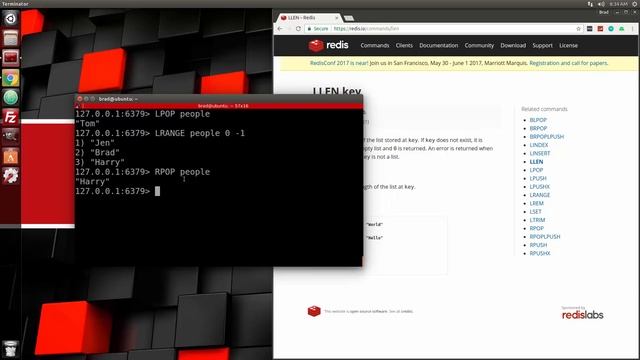
Task: Click the Secure padlock indicator
Action: [318, 29]
